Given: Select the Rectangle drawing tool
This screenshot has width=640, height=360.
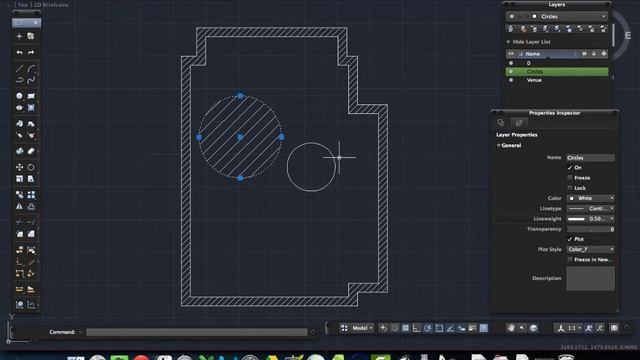Looking at the screenshot, I should (x=31, y=96).
